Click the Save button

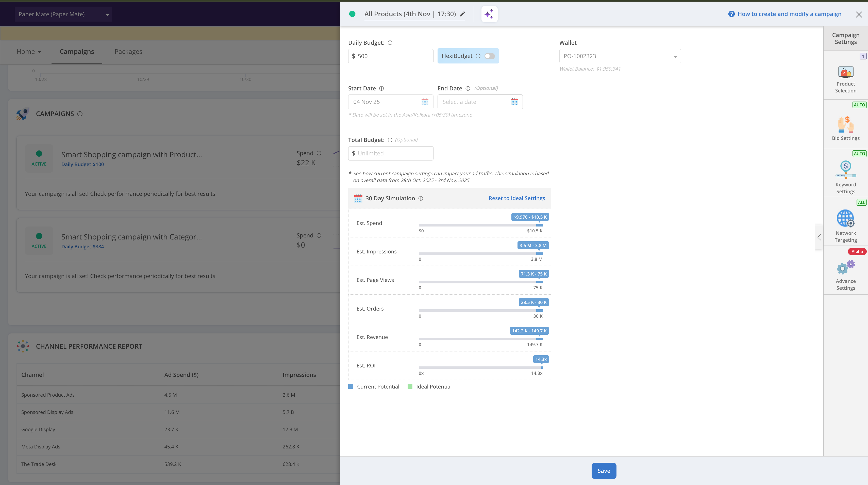(x=604, y=471)
